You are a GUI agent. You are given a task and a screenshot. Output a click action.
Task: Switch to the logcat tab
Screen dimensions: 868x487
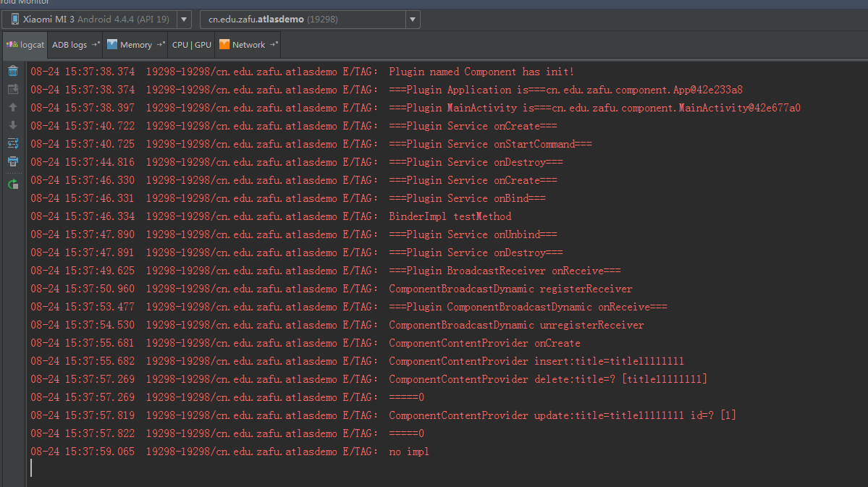pos(25,45)
